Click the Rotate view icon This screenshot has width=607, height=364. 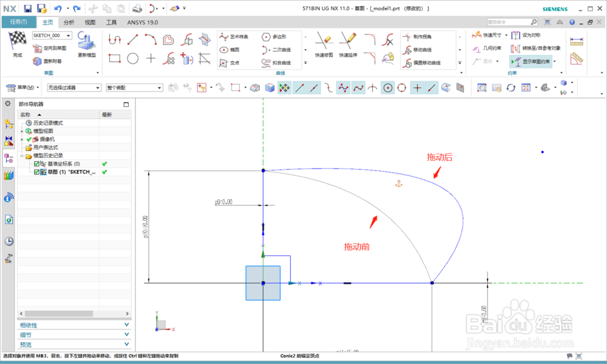[511, 88]
